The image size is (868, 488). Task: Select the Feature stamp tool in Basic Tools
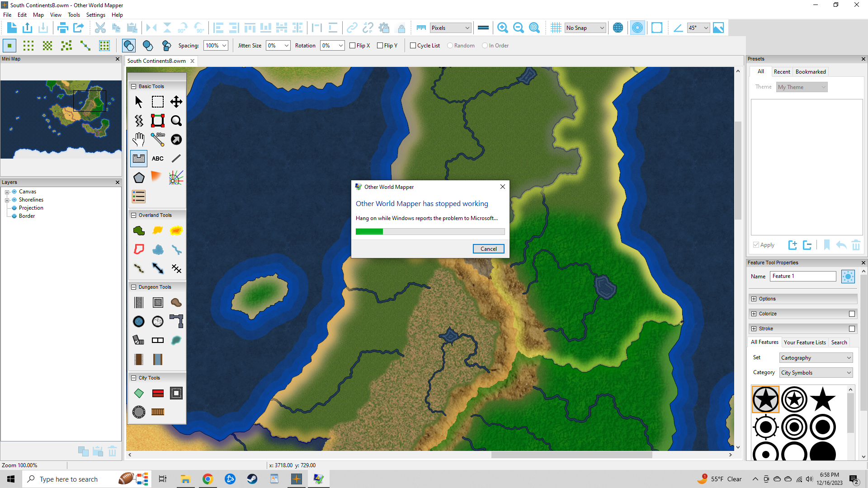(139, 159)
